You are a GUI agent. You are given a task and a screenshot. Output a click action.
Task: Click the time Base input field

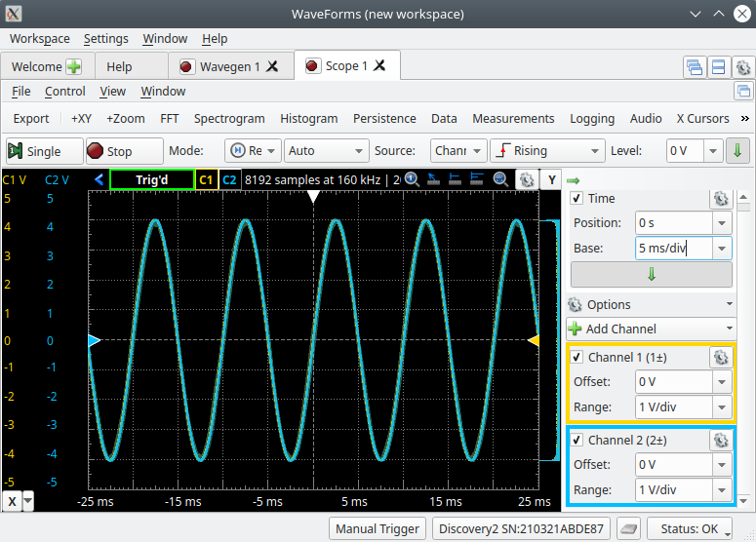coord(673,249)
